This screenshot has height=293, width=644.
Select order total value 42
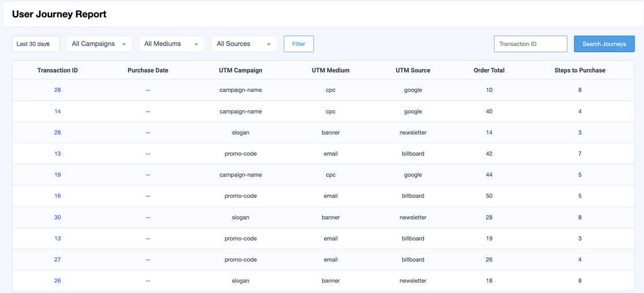[489, 153]
